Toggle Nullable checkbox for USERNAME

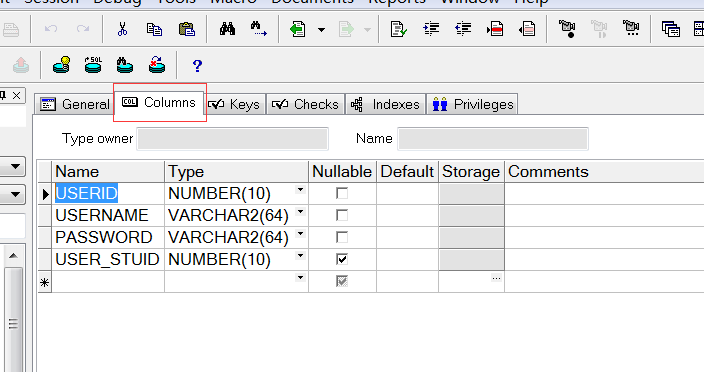point(342,215)
